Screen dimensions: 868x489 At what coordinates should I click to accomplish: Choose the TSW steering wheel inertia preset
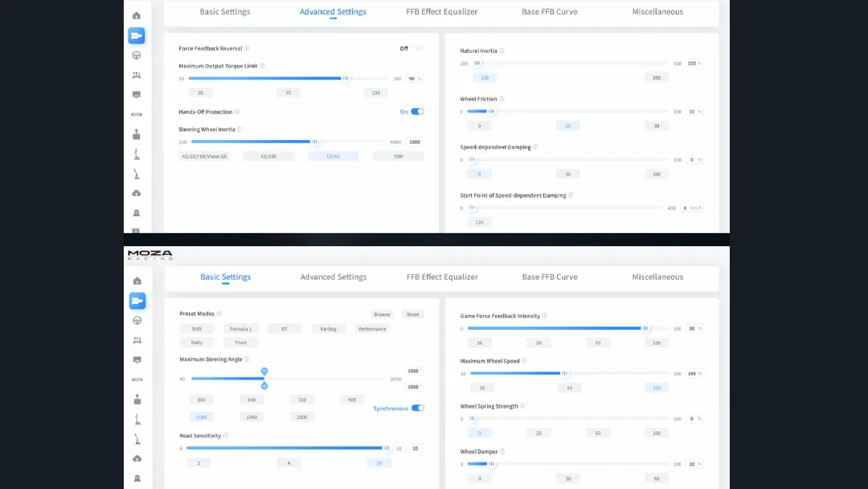tap(398, 156)
